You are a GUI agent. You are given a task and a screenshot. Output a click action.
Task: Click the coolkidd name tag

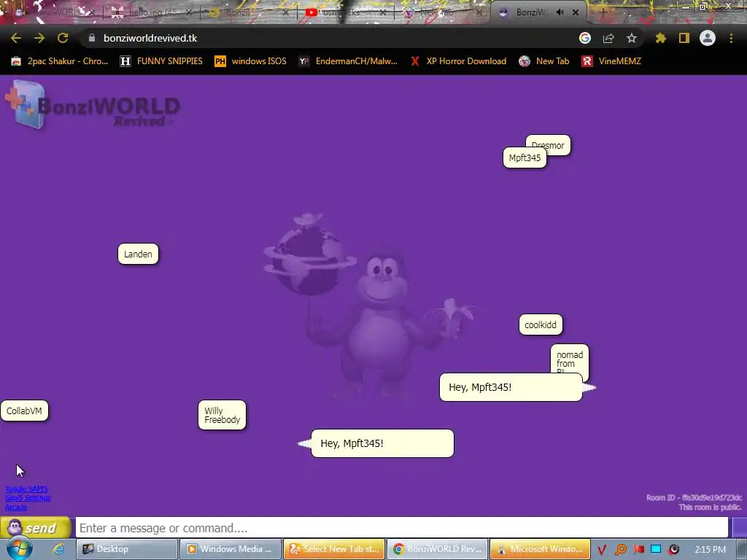pyautogui.click(x=541, y=324)
